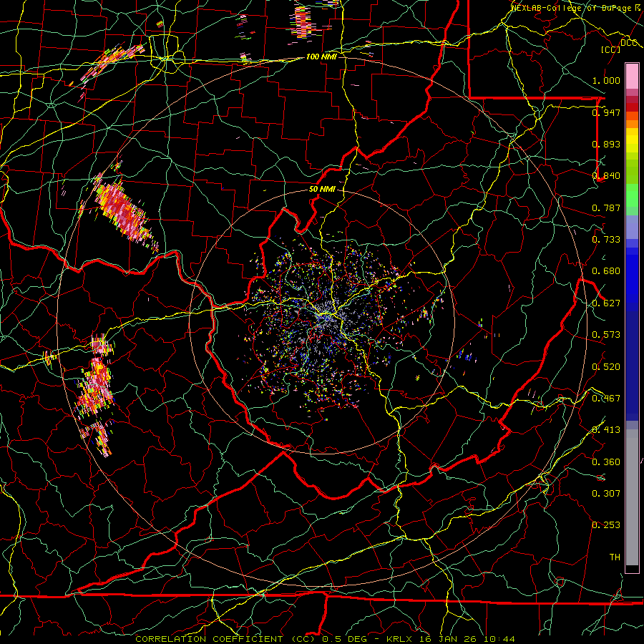Click the [CC] legend heading
The width and height of the screenshot is (644, 644).
[x=610, y=49]
